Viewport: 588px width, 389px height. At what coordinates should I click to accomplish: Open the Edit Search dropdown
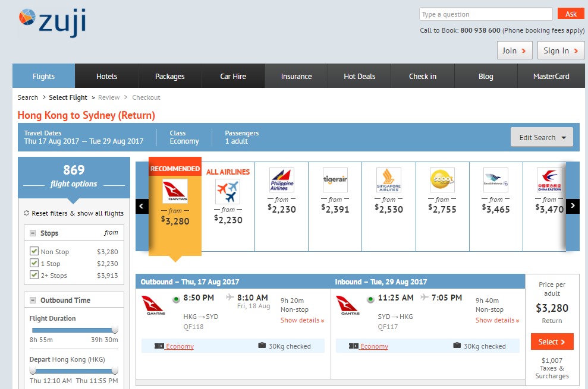542,137
